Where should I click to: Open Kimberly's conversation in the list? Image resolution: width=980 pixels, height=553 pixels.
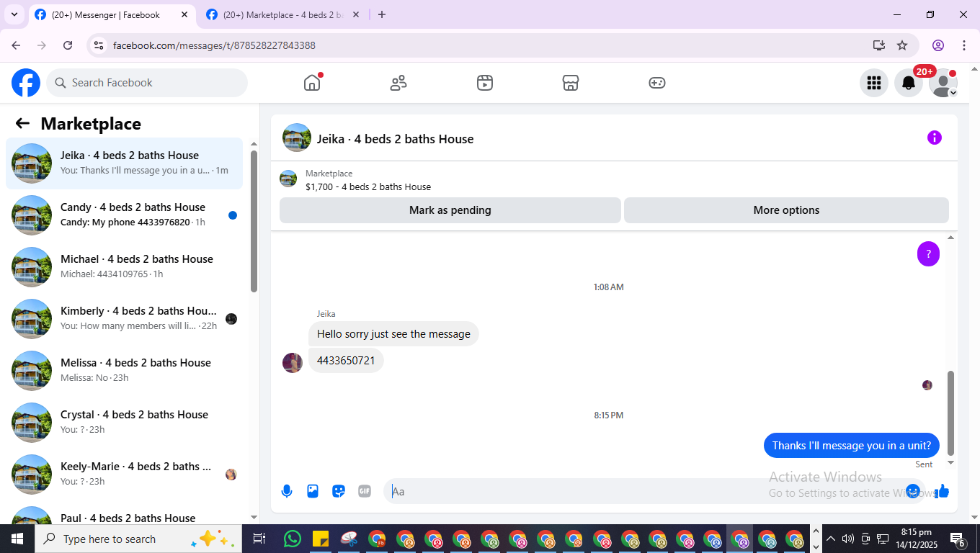click(x=124, y=319)
